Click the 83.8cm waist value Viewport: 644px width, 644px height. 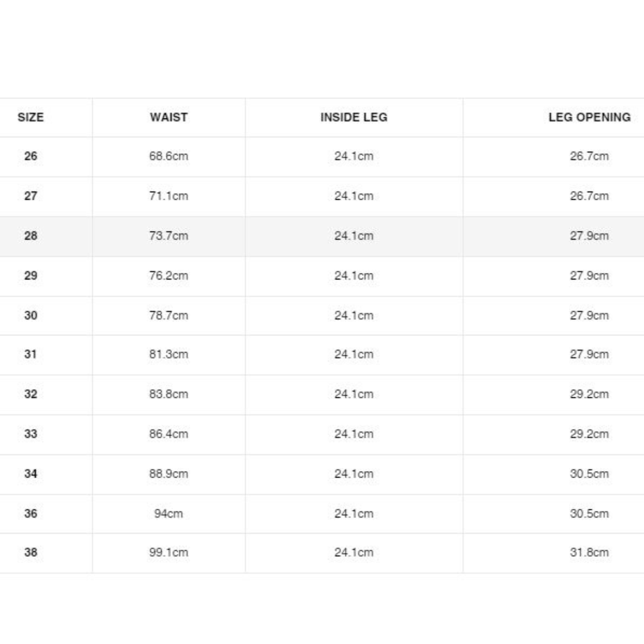(x=169, y=394)
